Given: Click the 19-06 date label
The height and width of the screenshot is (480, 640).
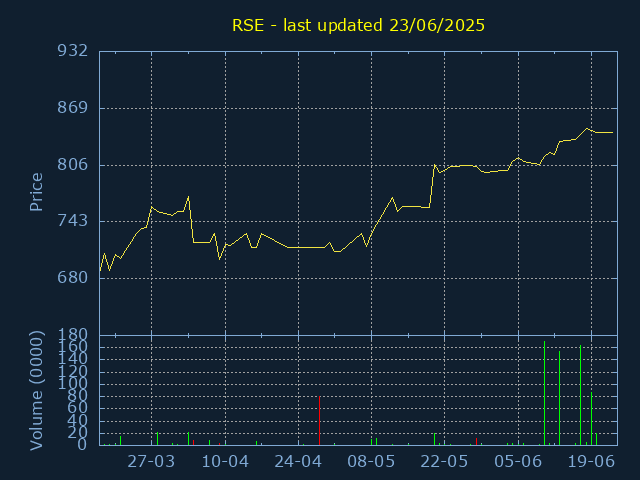Looking at the screenshot, I should 591,462.
